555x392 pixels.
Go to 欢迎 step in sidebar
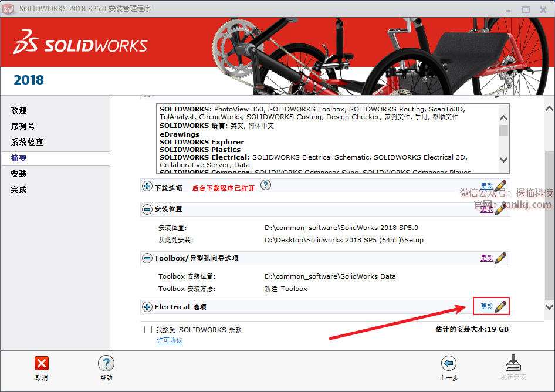pos(19,110)
